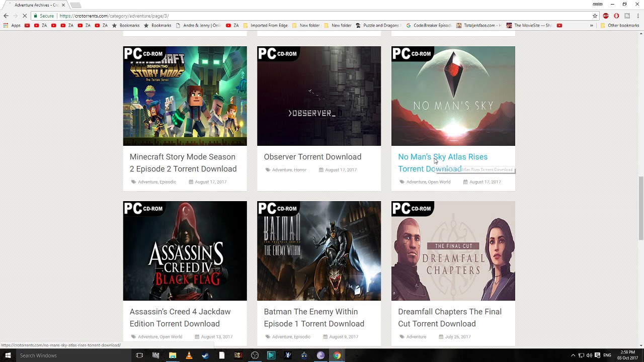This screenshot has height=362, width=644.
Task: Open Batman The Enemy Within Episode 1 link
Action: (314, 318)
